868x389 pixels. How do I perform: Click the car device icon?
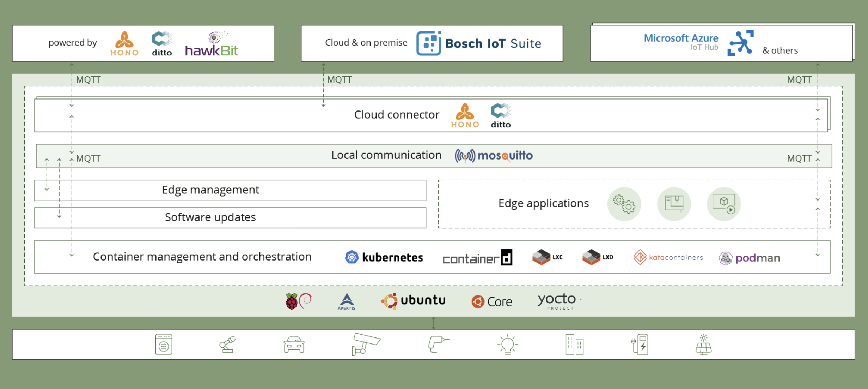tap(294, 345)
